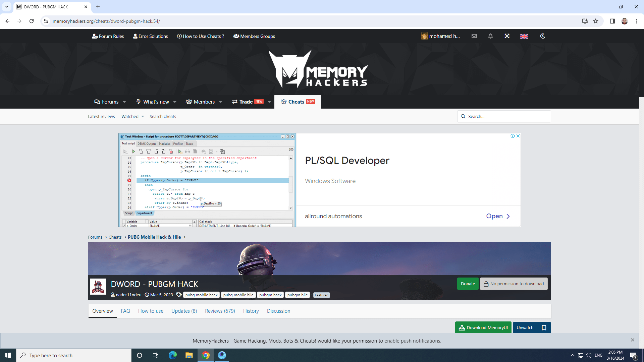The image size is (644, 362).
Task: Click Download MemoryUI button
Action: coord(483,327)
